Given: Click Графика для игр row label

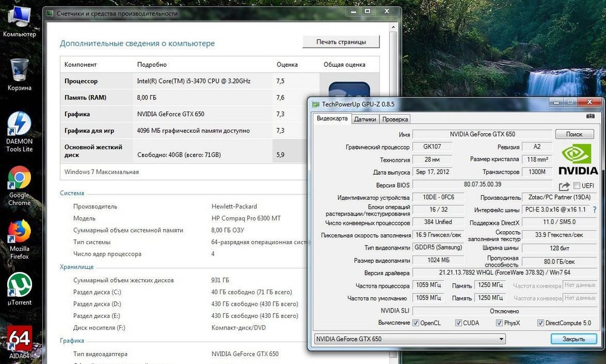Looking at the screenshot, I should 89,131.
